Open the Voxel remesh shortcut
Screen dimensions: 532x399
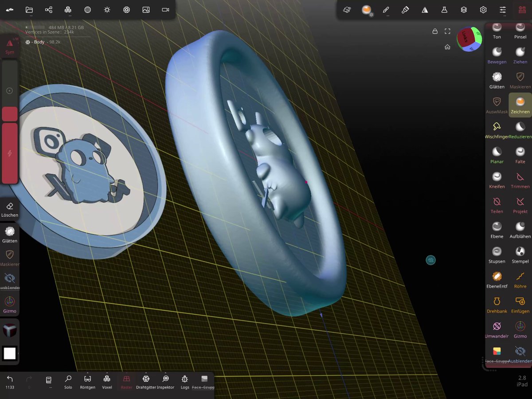point(107,382)
